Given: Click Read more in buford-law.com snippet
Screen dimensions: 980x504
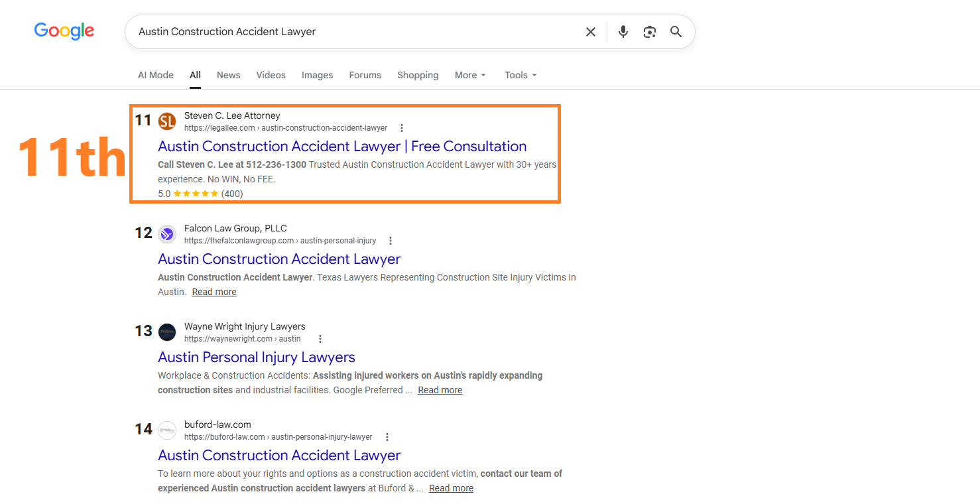Looking at the screenshot, I should [x=452, y=488].
